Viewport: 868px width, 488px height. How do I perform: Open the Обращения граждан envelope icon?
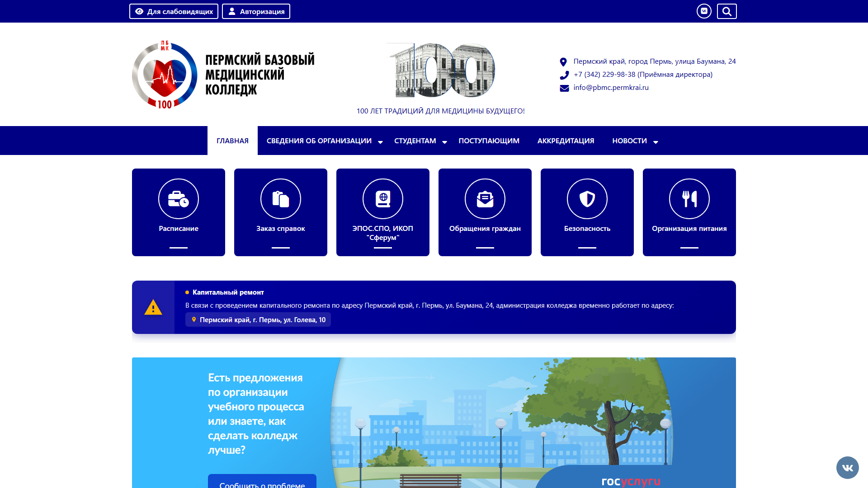[x=485, y=199]
